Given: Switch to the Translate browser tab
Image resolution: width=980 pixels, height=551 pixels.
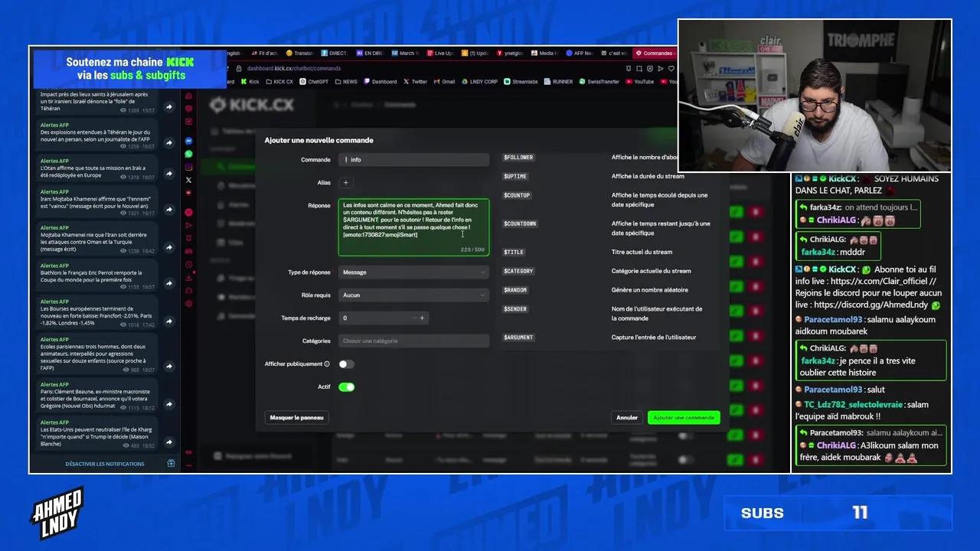Looking at the screenshot, I should (299, 54).
